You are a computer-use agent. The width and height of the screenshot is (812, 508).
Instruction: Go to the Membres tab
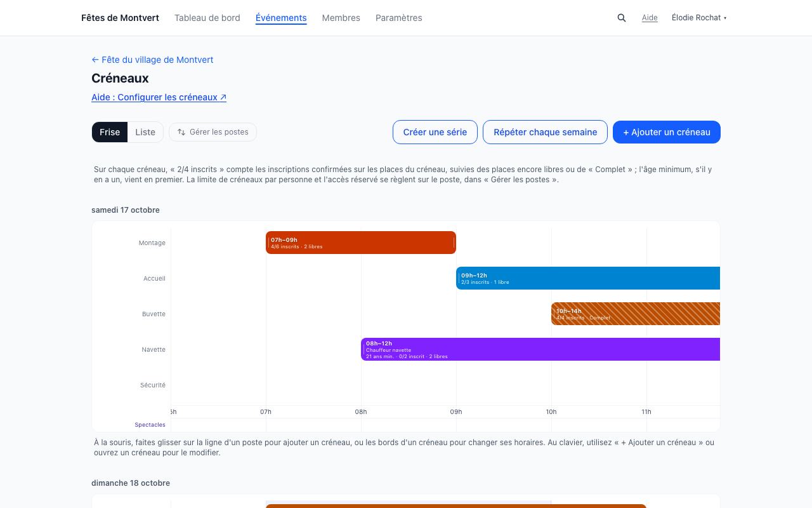pos(341,18)
